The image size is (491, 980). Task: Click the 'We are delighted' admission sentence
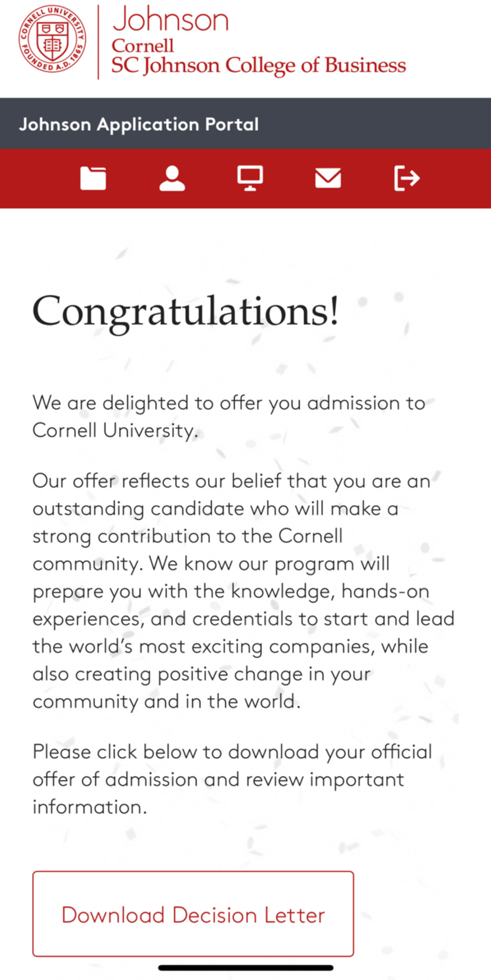229,416
